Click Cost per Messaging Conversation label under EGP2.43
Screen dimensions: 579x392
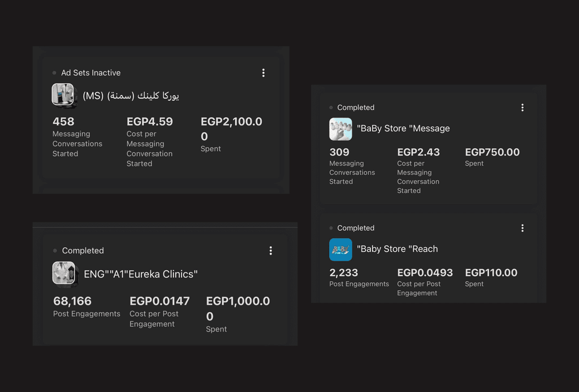point(418,177)
